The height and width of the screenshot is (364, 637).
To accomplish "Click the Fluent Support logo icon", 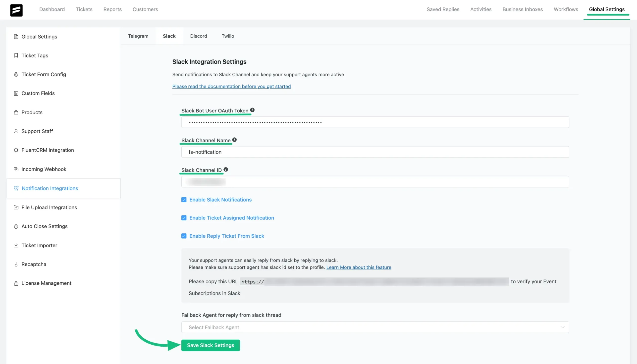I will 16,10.
